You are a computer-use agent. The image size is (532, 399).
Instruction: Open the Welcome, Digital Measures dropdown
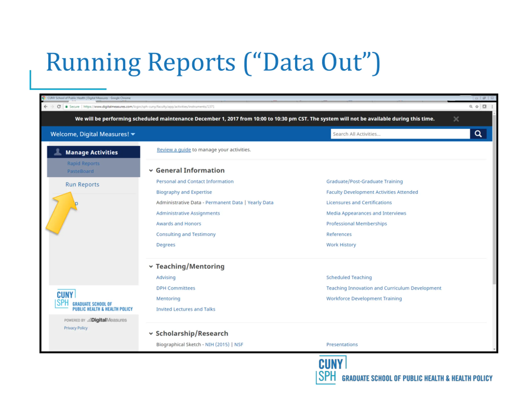point(93,134)
